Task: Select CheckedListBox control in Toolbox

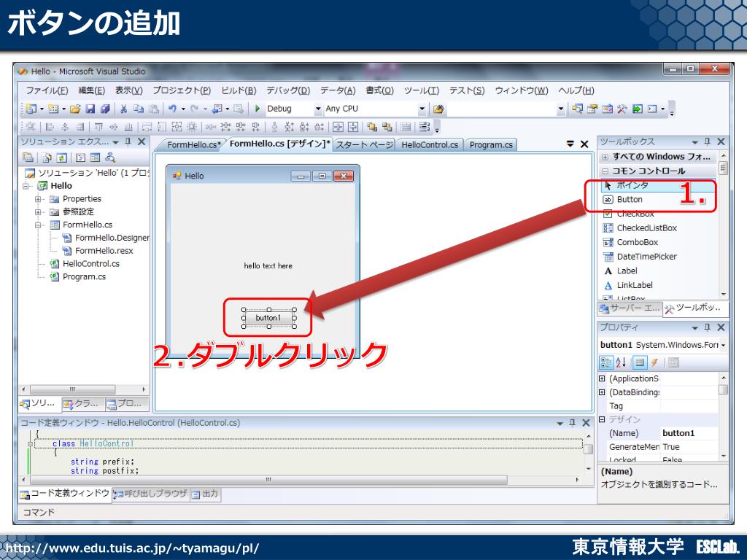Action: (646, 228)
